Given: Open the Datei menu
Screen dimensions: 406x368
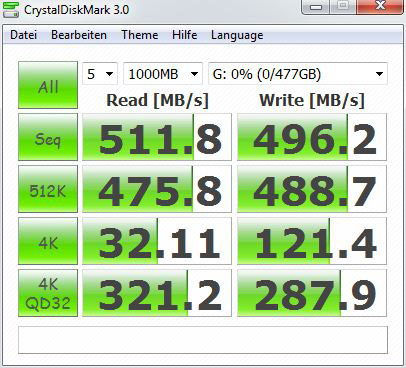Looking at the screenshot, I should [23, 35].
